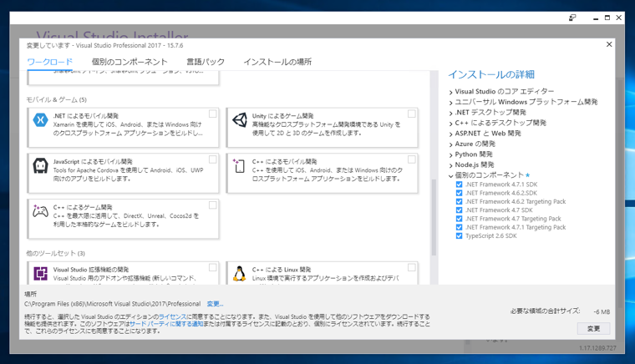The width and height of the screenshot is (635, 364).
Task: Switch to 個別のコンポーネント tab
Action: point(130,62)
